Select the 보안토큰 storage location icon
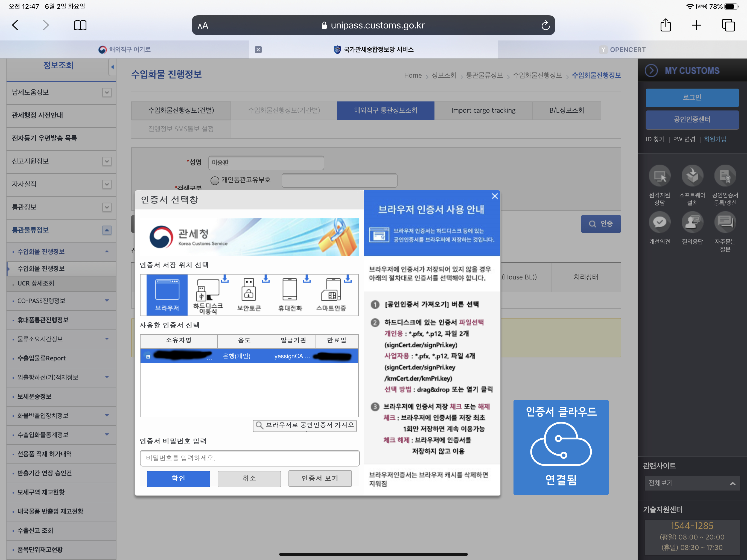 249,294
